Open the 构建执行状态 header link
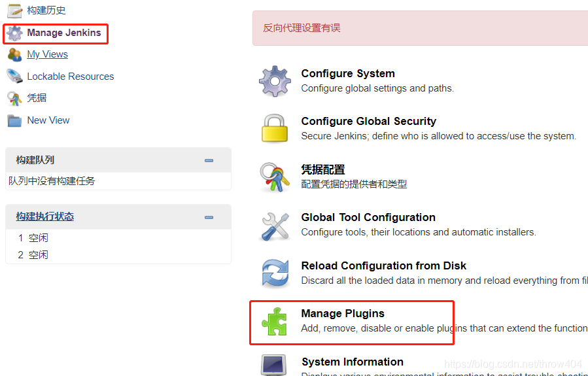 pyautogui.click(x=45, y=216)
